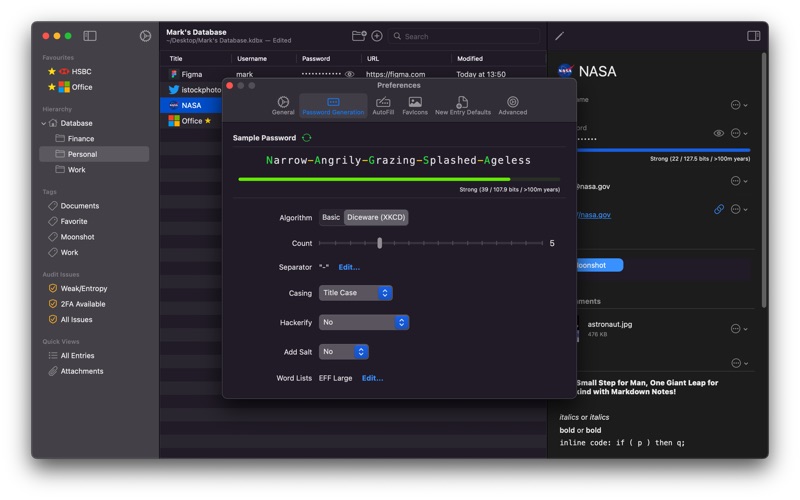Switch to Favicons preferences tab

[x=415, y=106]
